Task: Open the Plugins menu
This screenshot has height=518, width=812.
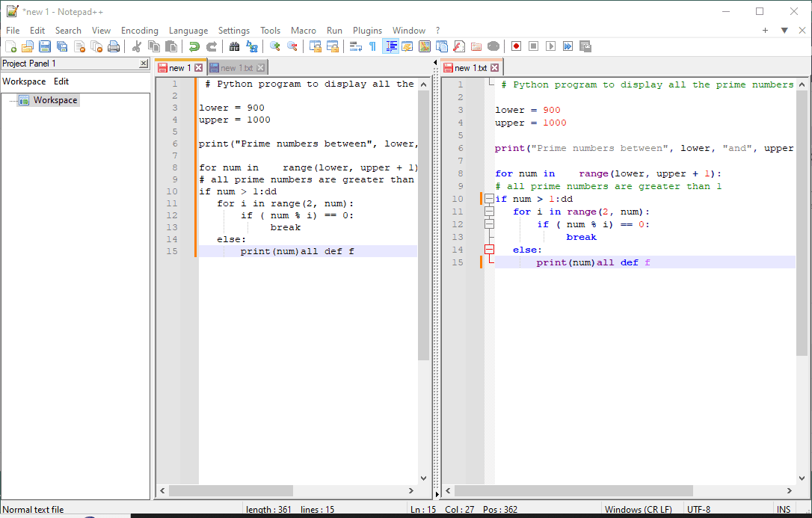Action: (x=367, y=31)
